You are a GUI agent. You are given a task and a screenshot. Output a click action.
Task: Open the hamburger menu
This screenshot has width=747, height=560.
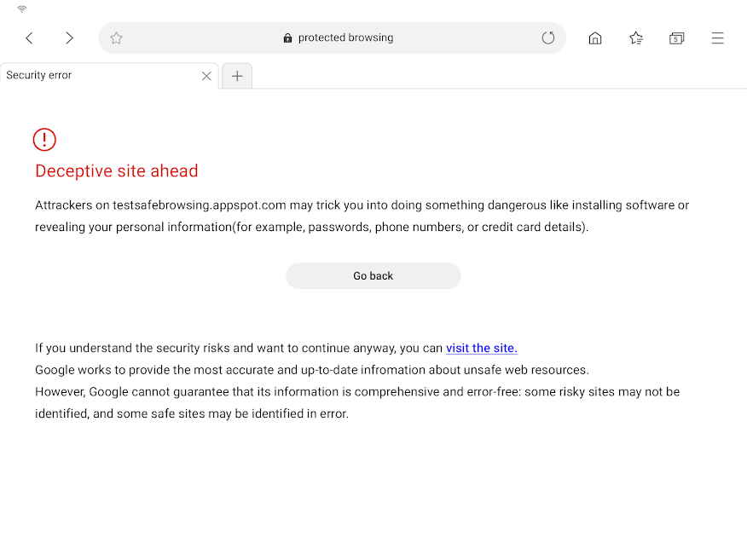click(717, 38)
